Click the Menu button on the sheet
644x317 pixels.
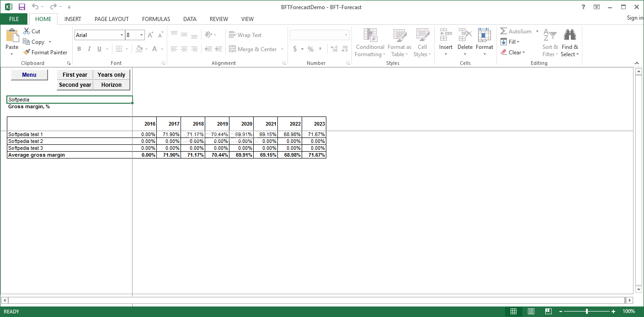pyautogui.click(x=29, y=75)
